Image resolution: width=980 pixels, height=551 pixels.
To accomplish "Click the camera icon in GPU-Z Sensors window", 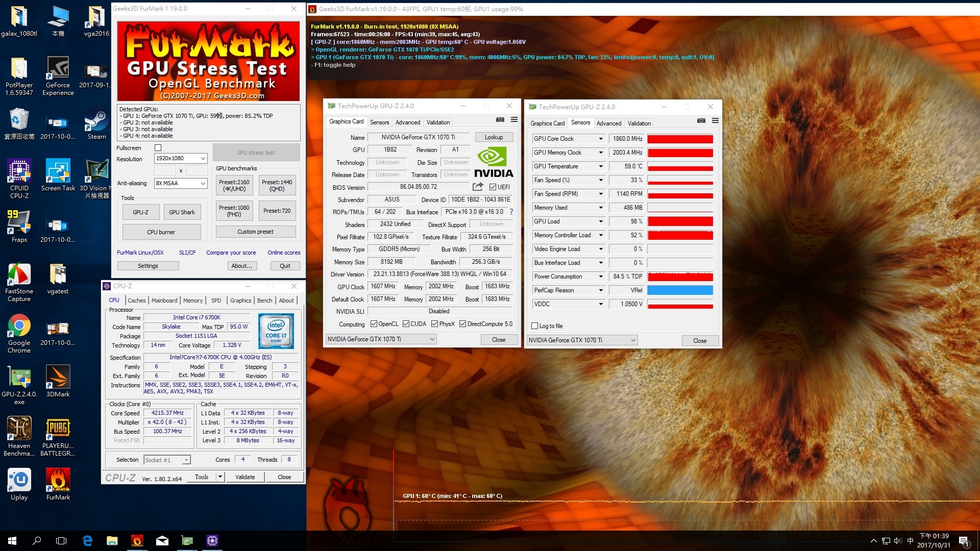I will click(x=701, y=120).
